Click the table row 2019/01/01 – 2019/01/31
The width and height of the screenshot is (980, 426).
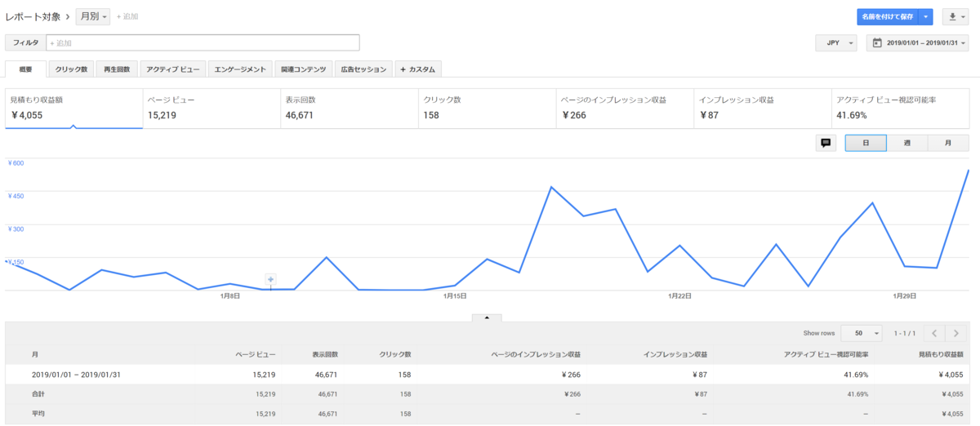point(488,375)
